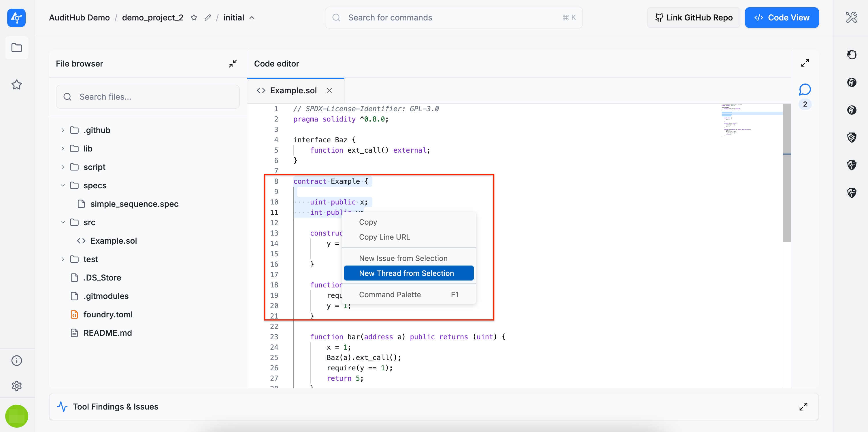Star the demo_project_2 project
This screenshot has width=868, height=432.
[x=194, y=18]
